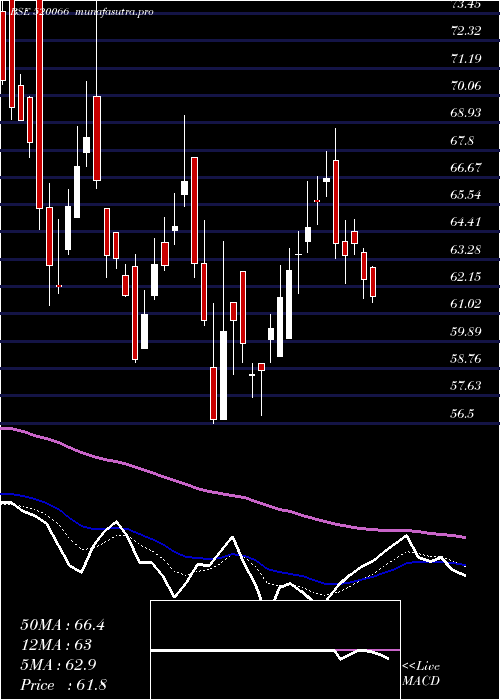
Task: Click the 64.41 price axis label
Action: point(467,222)
